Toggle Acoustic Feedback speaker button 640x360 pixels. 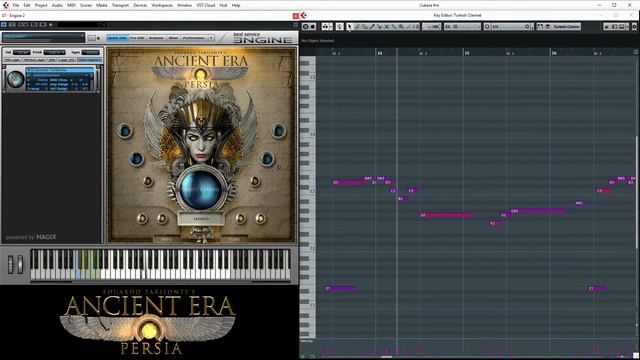coord(340,27)
